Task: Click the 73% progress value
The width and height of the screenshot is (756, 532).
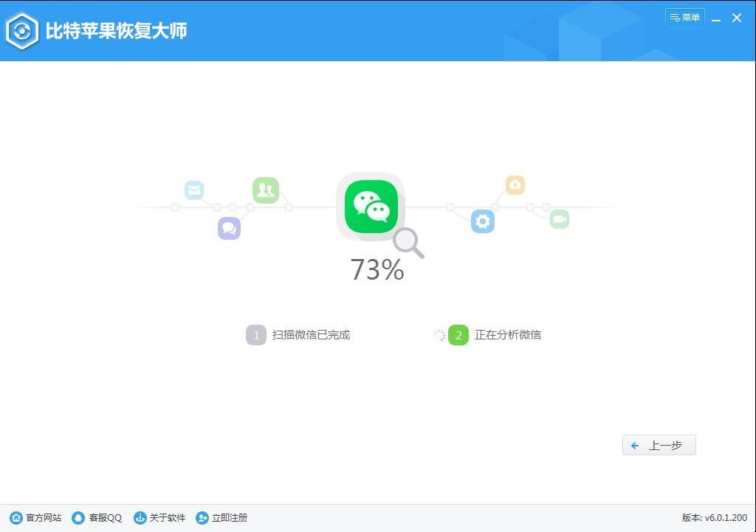Action: (x=377, y=269)
